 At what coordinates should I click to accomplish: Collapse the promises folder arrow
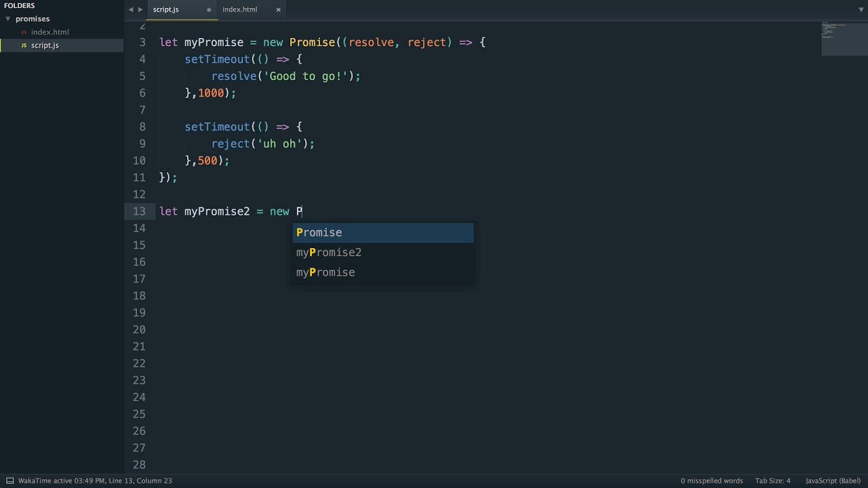coord(7,19)
